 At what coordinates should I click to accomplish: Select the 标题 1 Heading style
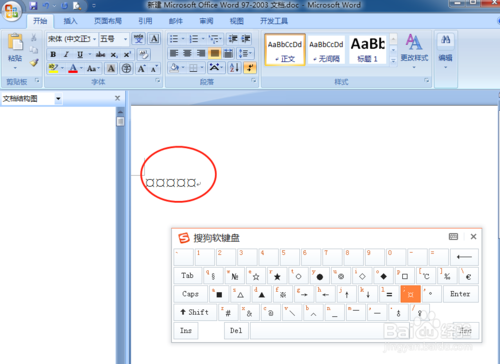point(367,50)
